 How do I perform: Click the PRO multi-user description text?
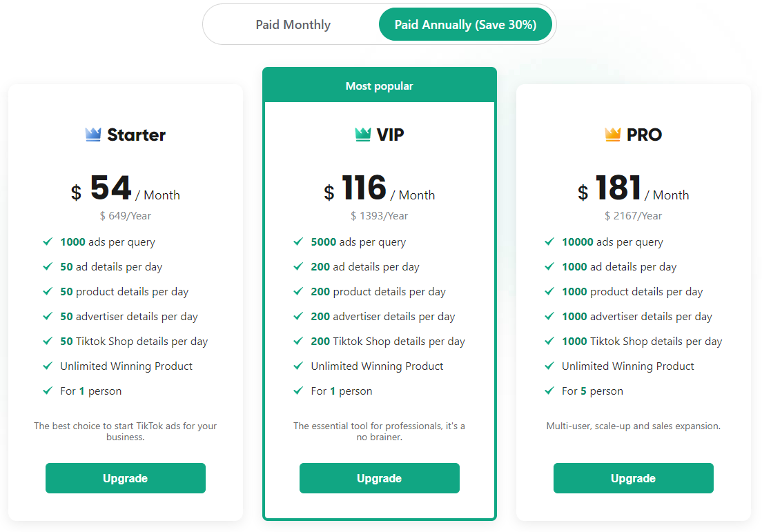(633, 426)
